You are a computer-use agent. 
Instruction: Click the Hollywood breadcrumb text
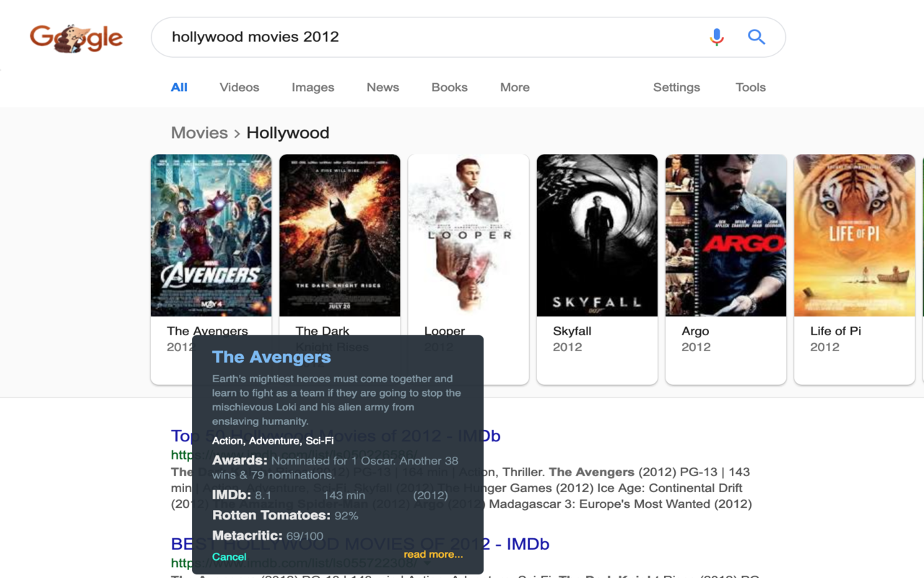[x=288, y=133]
